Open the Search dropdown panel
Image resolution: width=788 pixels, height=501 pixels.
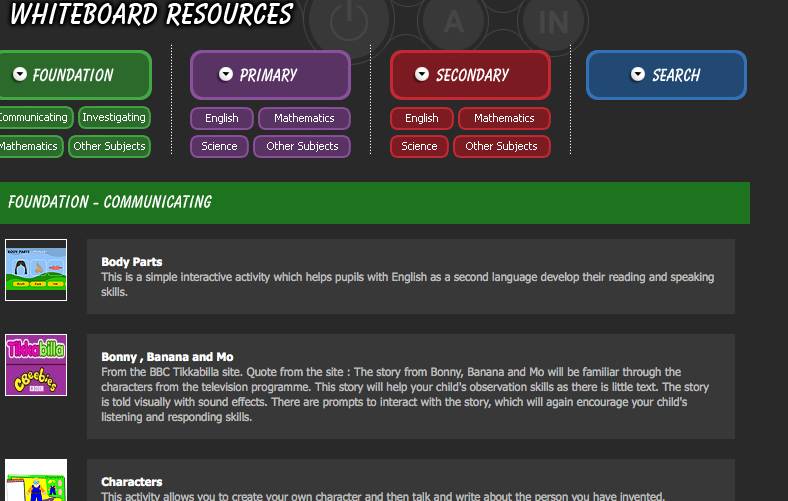pyautogui.click(x=638, y=75)
